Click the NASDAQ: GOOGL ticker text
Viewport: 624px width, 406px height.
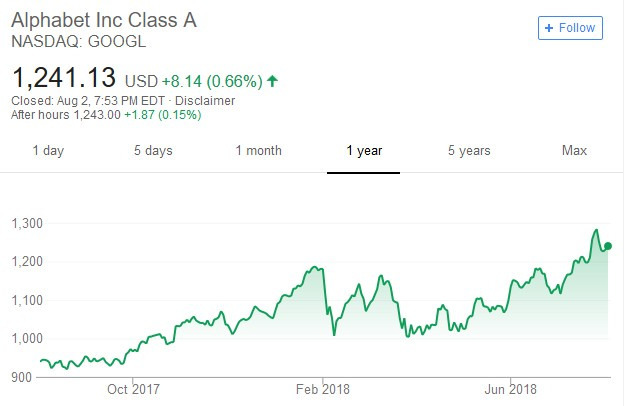pos(79,41)
